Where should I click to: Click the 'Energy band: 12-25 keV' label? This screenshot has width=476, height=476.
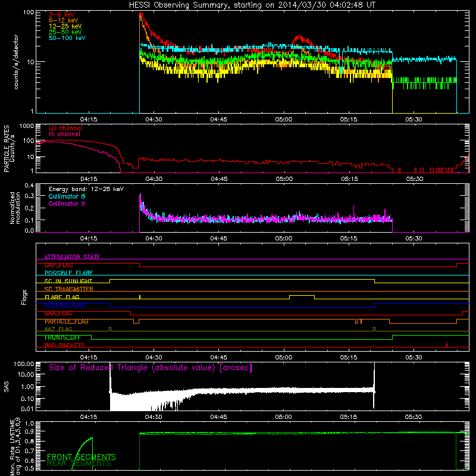pyautogui.click(x=86, y=189)
